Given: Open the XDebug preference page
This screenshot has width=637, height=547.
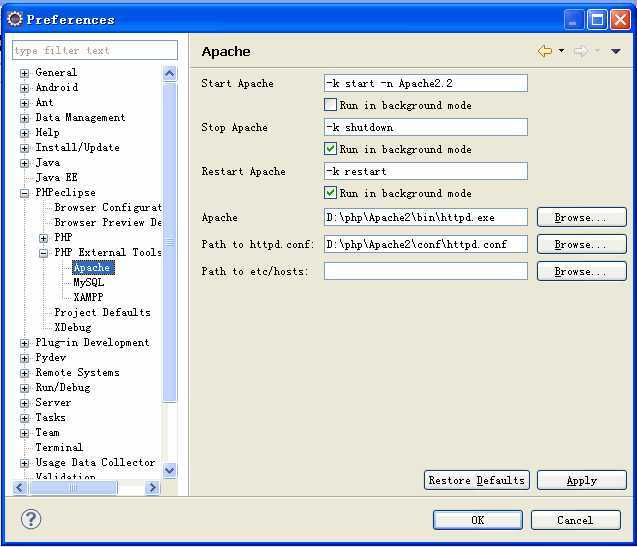Looking at the screenshot, I should [73, 328].
